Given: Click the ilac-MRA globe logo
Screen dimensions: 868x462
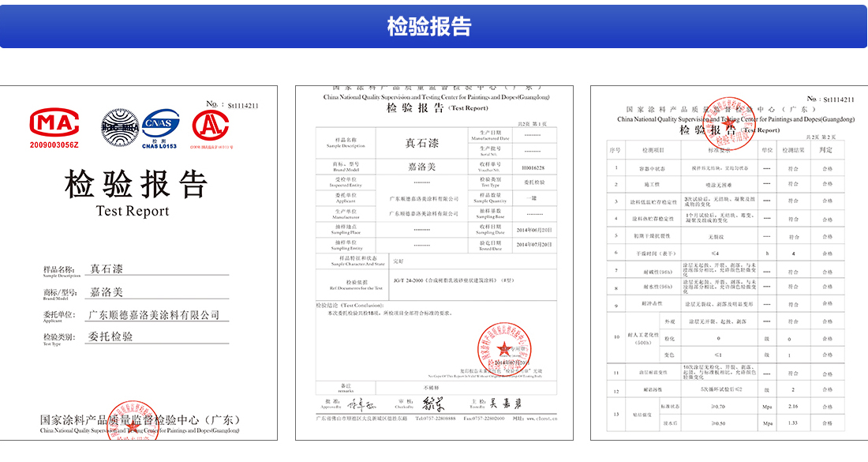Looking at the screenshot, I should [x=120, y=127].
